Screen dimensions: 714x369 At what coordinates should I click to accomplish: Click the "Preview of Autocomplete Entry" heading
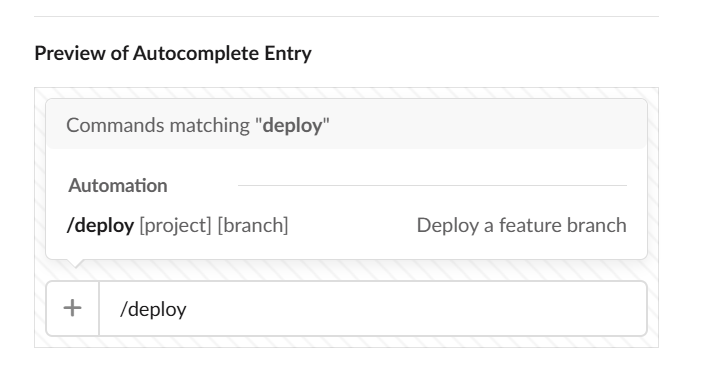click(173, 53)
